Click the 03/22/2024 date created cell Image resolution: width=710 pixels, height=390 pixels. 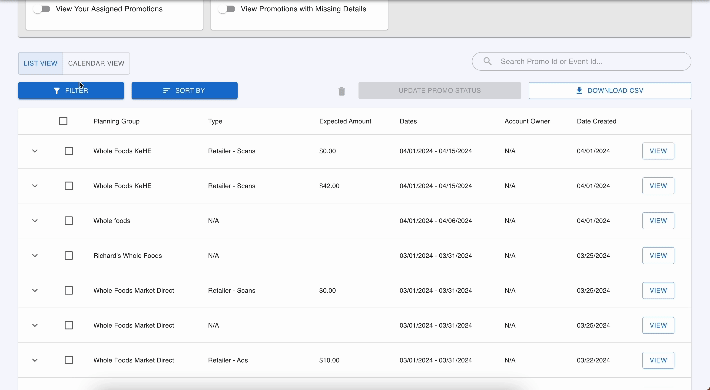pos(593,360)
